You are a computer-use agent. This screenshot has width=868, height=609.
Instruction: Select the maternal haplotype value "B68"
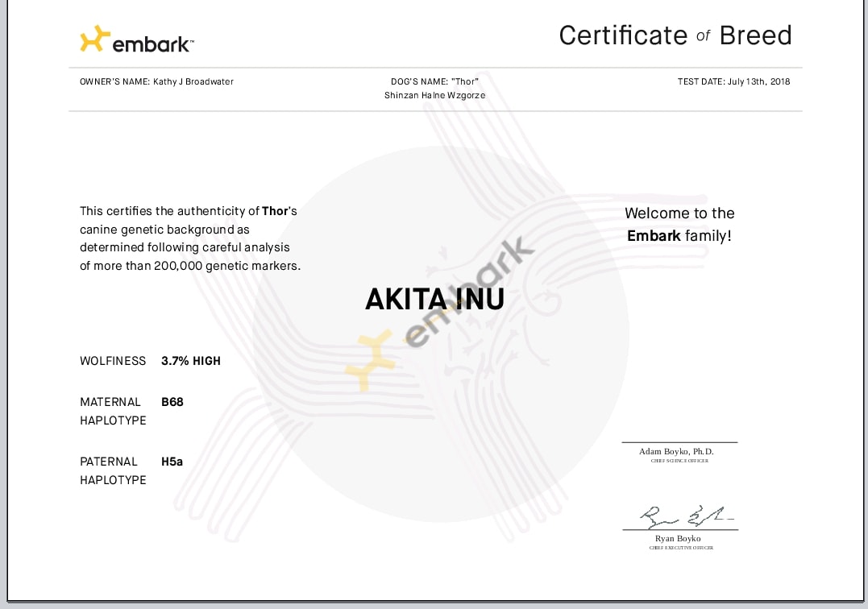(x=172, y=402)
